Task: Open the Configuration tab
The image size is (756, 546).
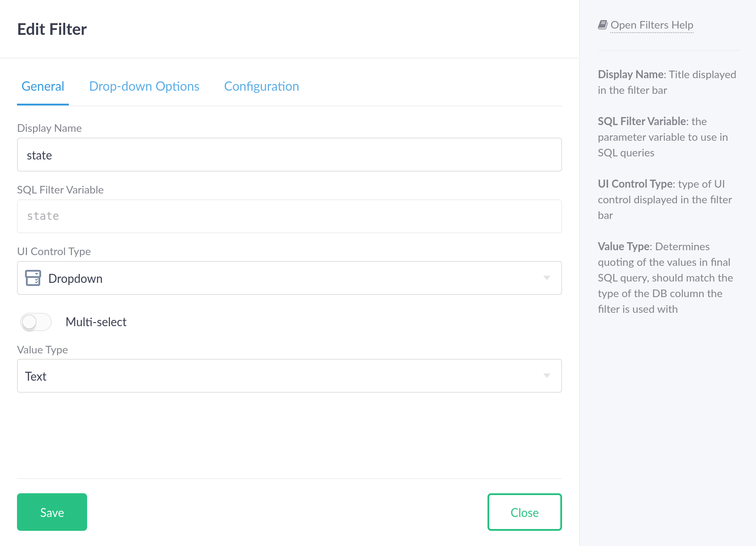Action: coord(261,86)
